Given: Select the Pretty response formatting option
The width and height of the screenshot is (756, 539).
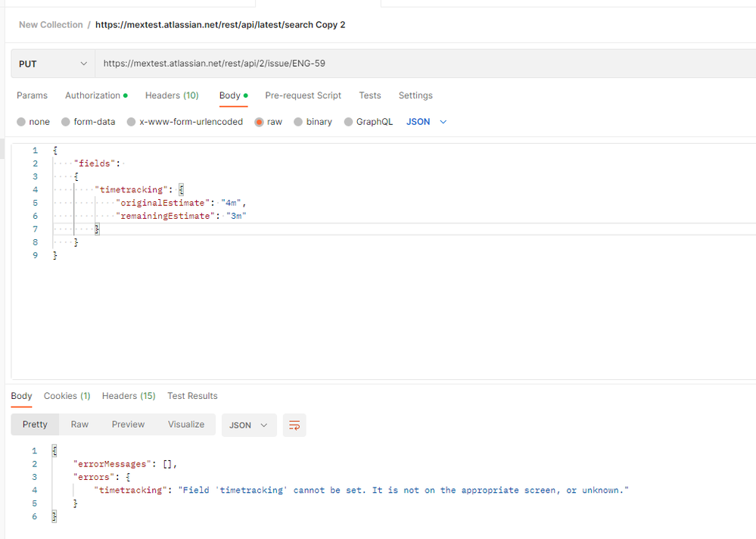Looking at the screenshot, I should (x=34, y=425).
